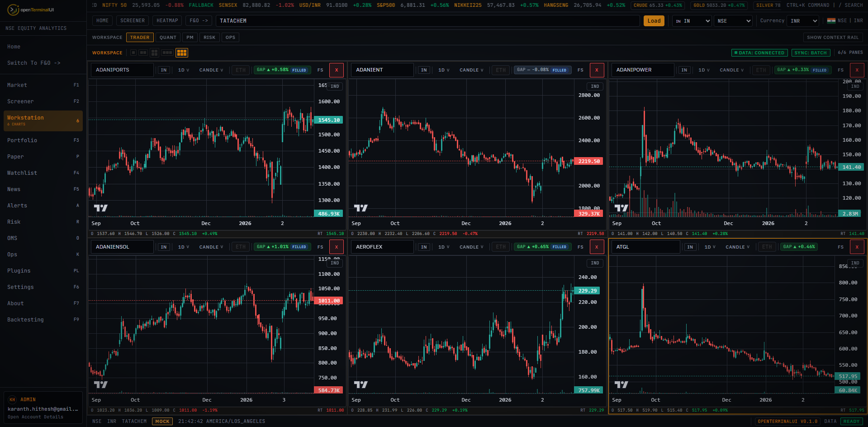Select the six-pane grid layout icon
This screenshot has width=868, height=427.
182,53
